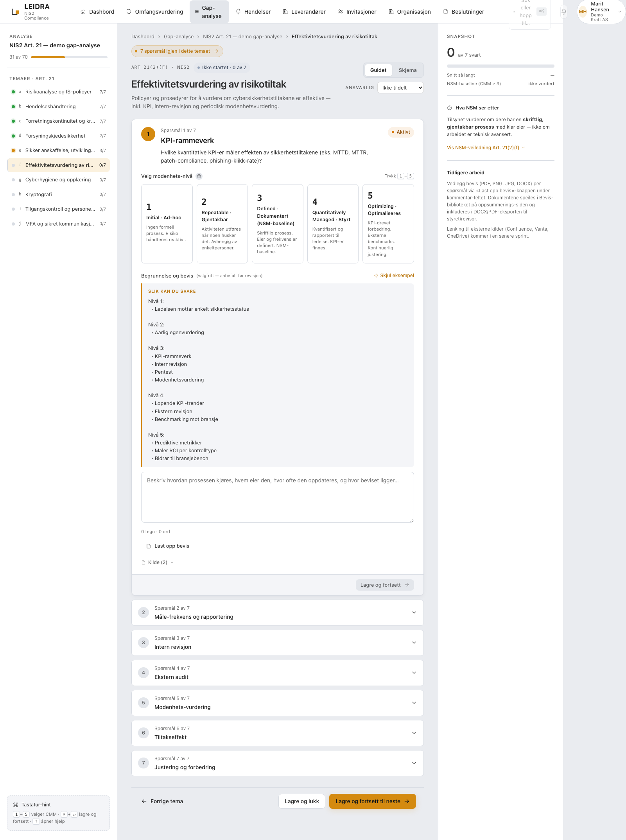Screen dimensions: 626x840
Task: Click the document icon on Last opp bevis
Action: click(x=149, y=546)
